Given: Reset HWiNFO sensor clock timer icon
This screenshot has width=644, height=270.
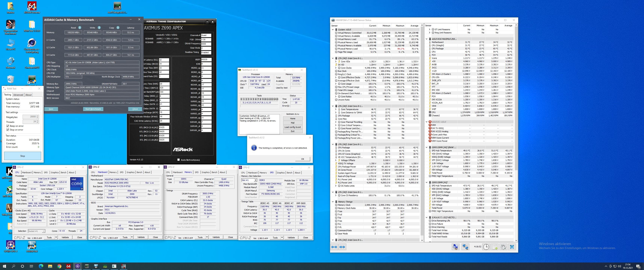Looking at the screenshot, I should (x=486, y=247).
